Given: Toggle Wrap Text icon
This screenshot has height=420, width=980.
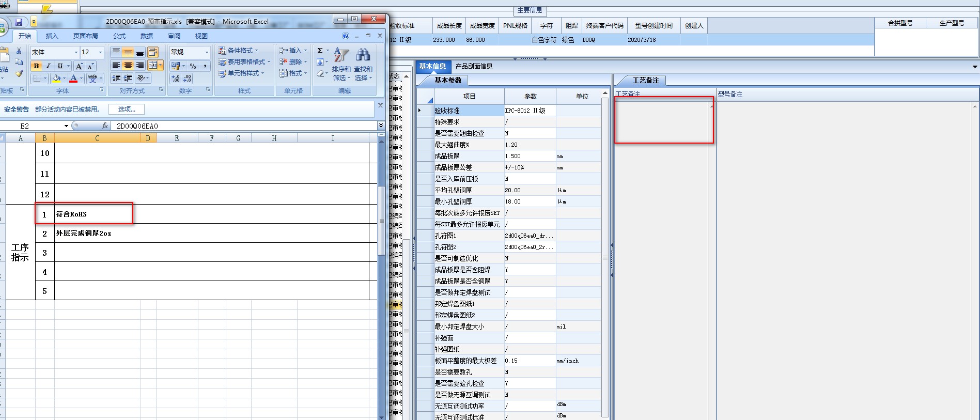Looking at the screenshot, I should click(x=153, y=52).
